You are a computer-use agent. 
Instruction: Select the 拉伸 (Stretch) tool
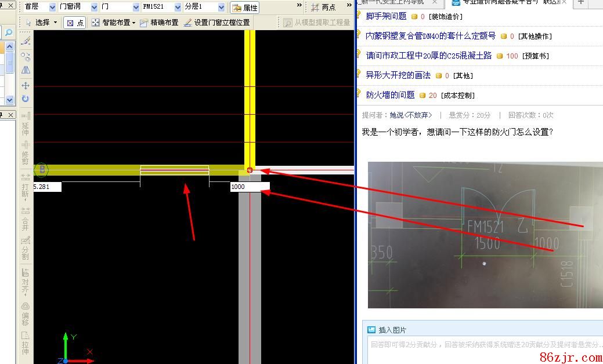pos(26,343)
